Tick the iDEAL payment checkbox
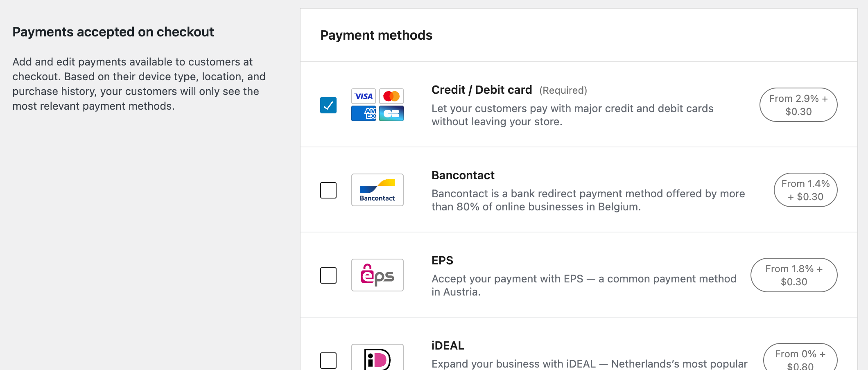 (328, 360)
